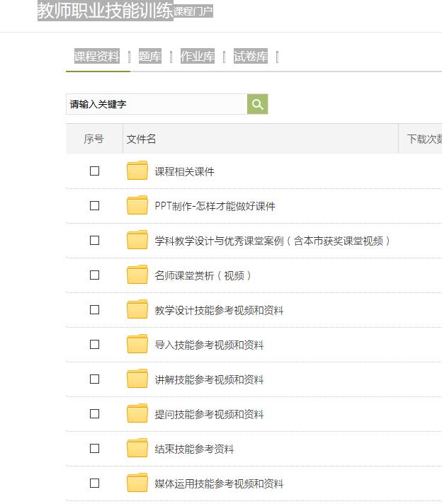This screenshot has height=504, width=442.
Task: Switch to the 题库 tab
Action: (149, 57)
